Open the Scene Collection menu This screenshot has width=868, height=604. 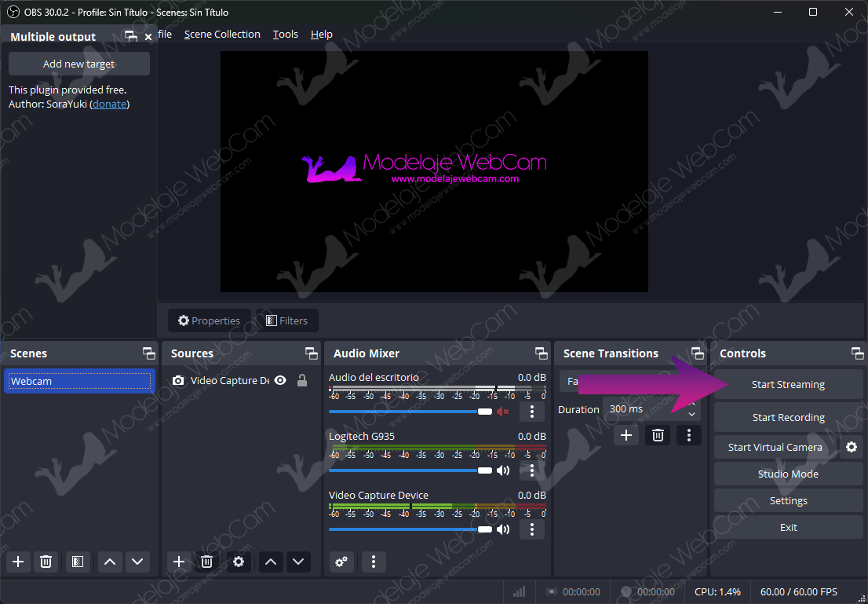[222, 34]
